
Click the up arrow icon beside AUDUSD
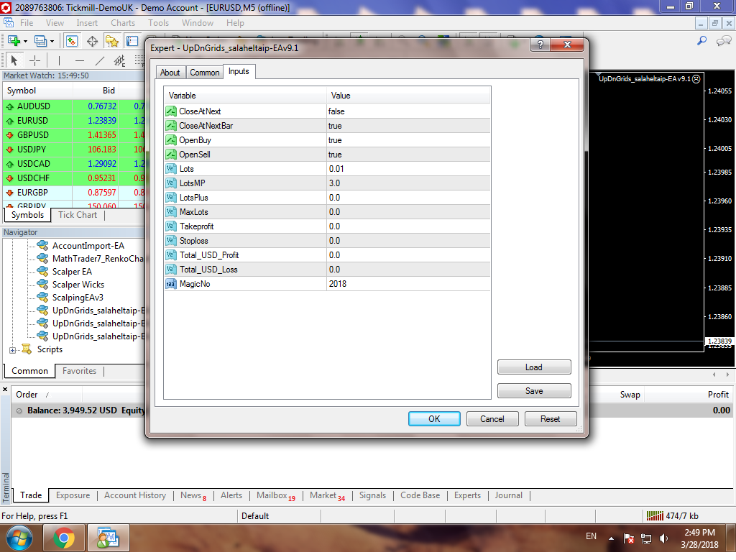(9, 106)
